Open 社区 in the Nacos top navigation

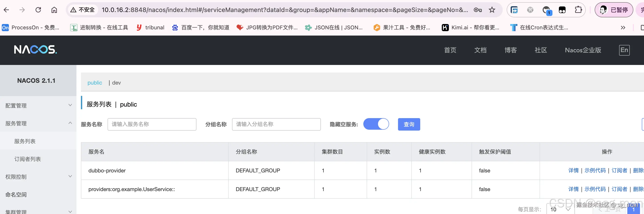click(541, 50)
